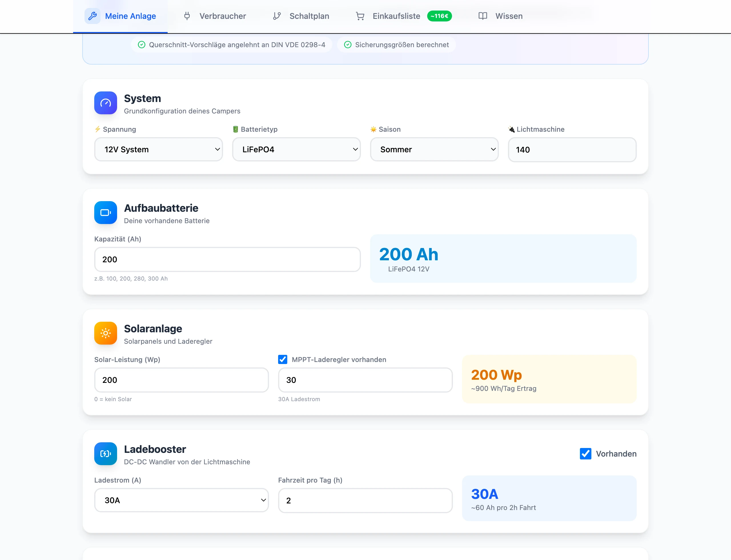Screen dimensions: 731x560
Task: Expand the Batterietyp LiFePO4 dropdown
Action: pyautogui.click(x=296, y=149)
